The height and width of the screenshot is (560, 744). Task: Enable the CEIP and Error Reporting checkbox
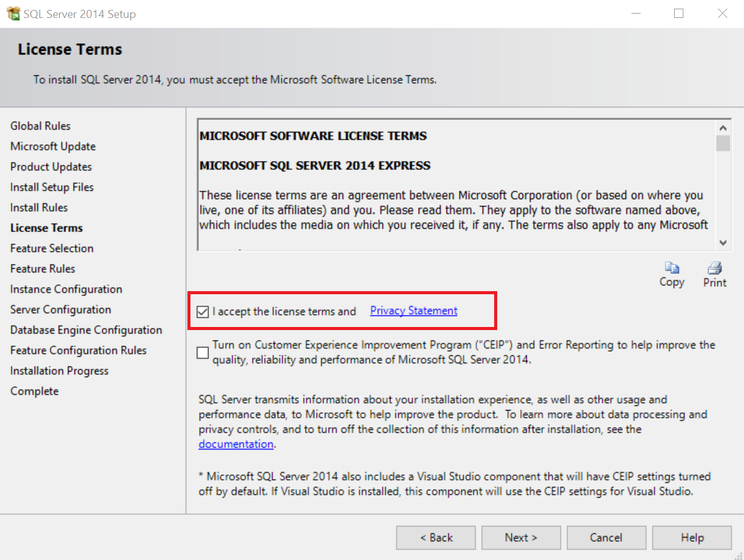coord(202,352)
